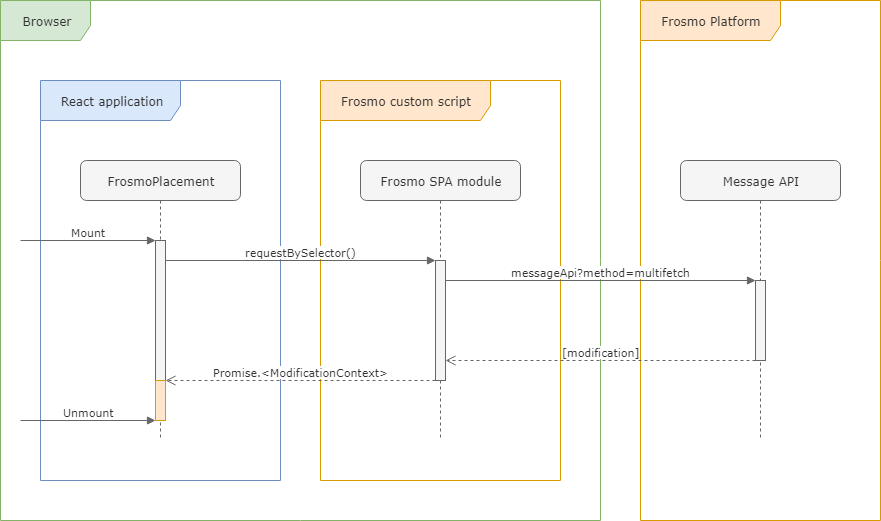Select the [modification] return message label
The height and width of the screenshot is (521, 881).
coord(600,353)
